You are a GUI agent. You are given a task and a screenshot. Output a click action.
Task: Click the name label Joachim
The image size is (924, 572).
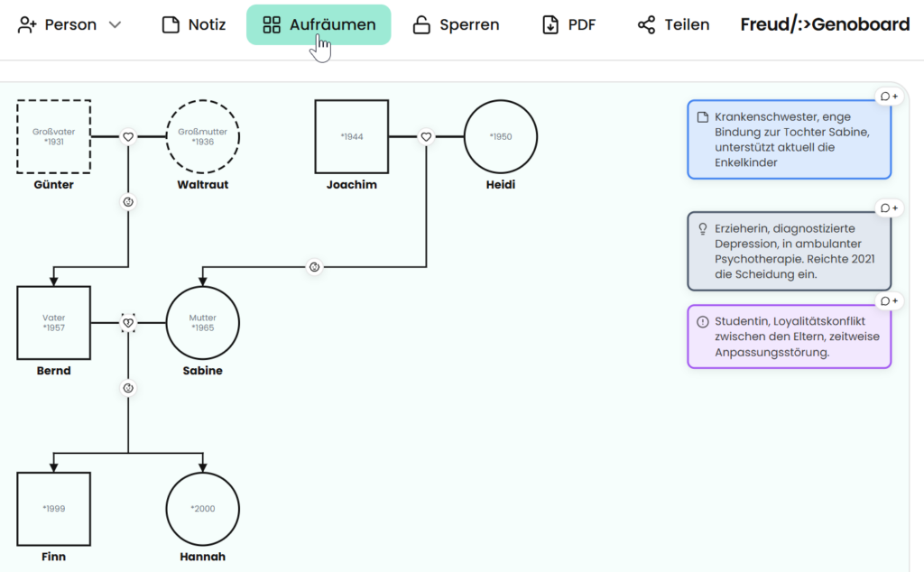[x=352, y=185]
